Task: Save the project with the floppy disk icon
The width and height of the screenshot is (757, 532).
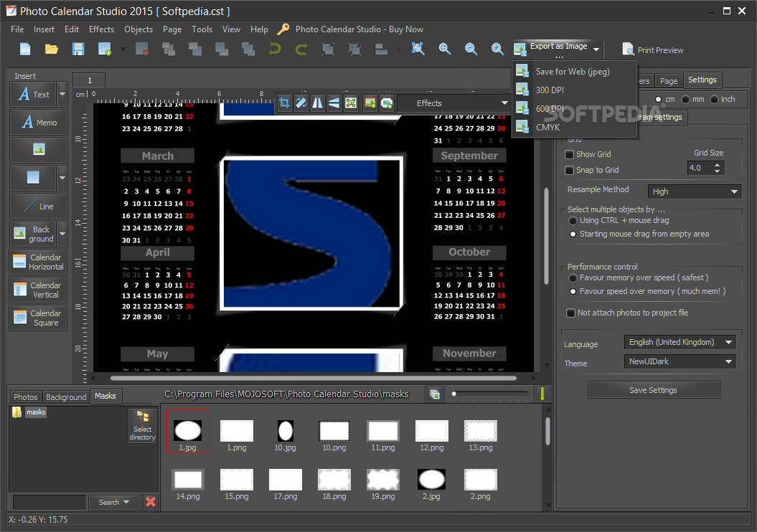Action: (78, 49)
